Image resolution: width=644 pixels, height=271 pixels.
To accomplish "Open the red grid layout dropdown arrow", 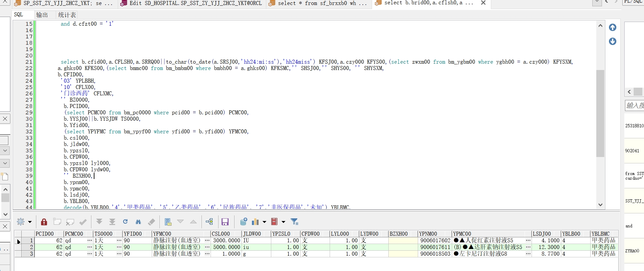I will click(283, 222).
